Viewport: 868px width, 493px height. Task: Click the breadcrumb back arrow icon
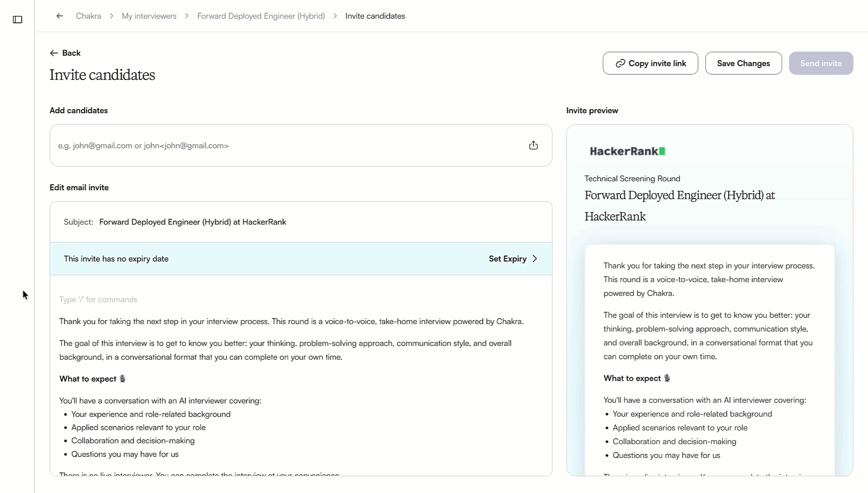click(60, 16)
